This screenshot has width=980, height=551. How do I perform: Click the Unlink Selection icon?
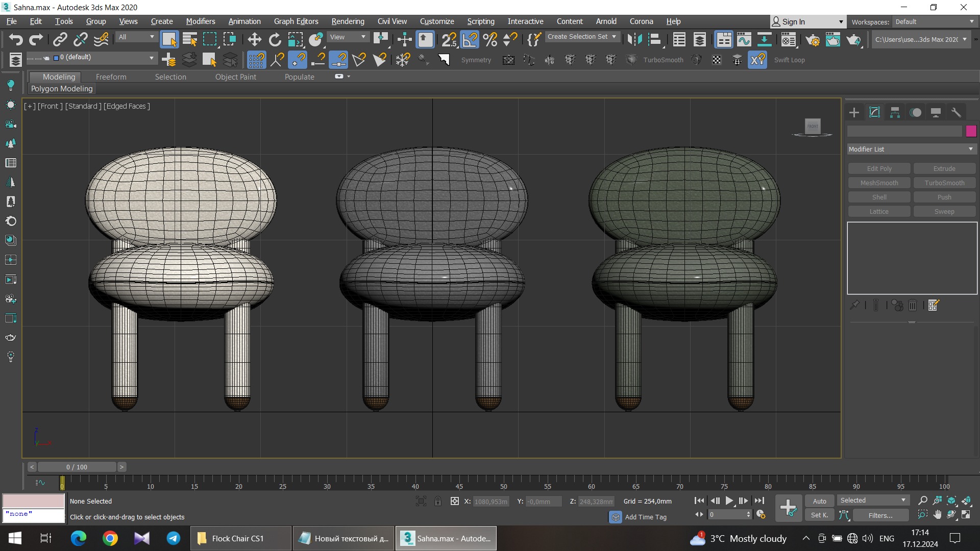[x=81, y=39]
